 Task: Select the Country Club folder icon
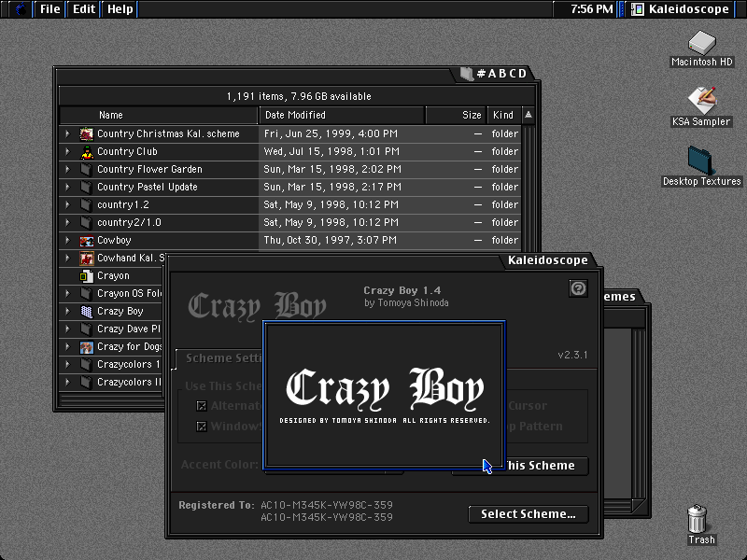coord(86,151)
